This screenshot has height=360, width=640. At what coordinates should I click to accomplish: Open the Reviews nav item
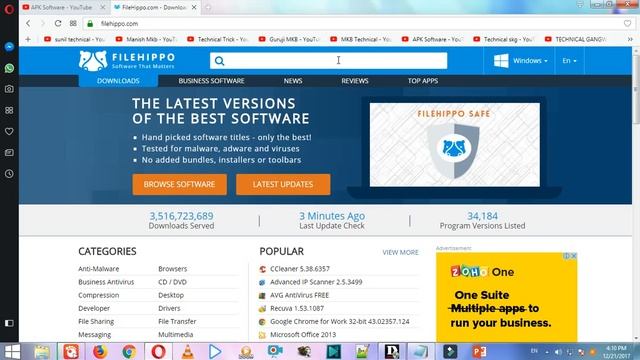click(x=355, y=81)
